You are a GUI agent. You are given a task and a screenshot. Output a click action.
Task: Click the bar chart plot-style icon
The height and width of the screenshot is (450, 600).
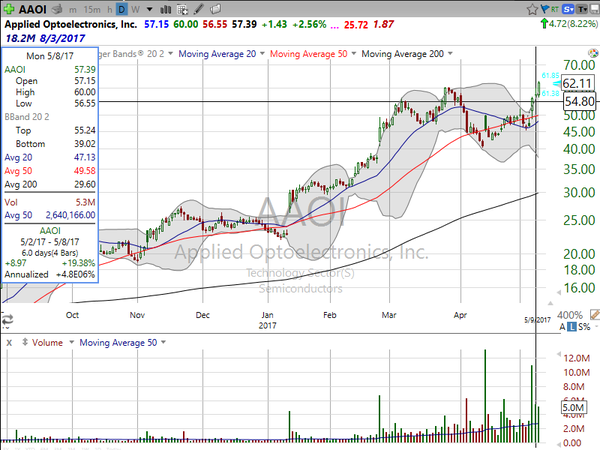pos(166,9)
